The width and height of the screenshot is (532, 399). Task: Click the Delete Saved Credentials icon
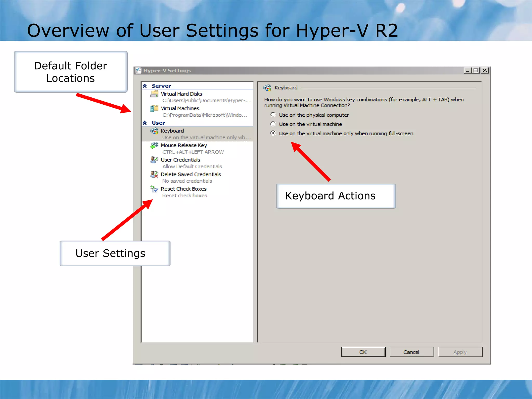coord(154,174)
